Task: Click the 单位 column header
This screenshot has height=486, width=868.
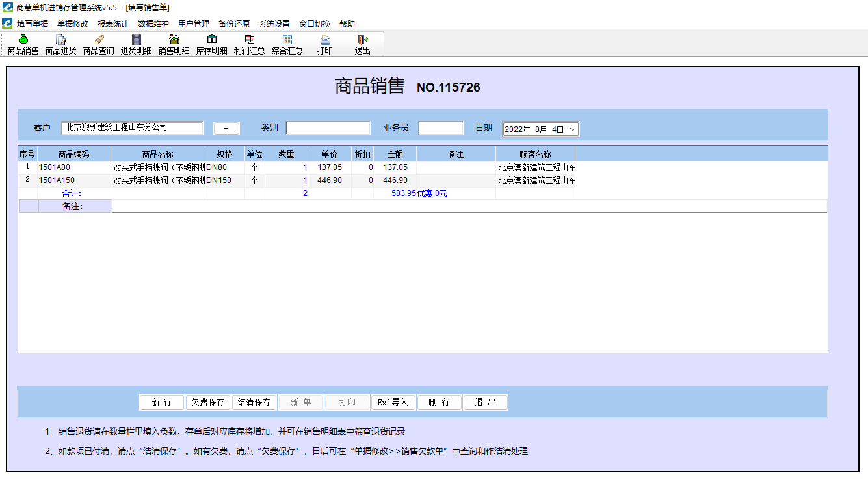Action: (254, 154)
